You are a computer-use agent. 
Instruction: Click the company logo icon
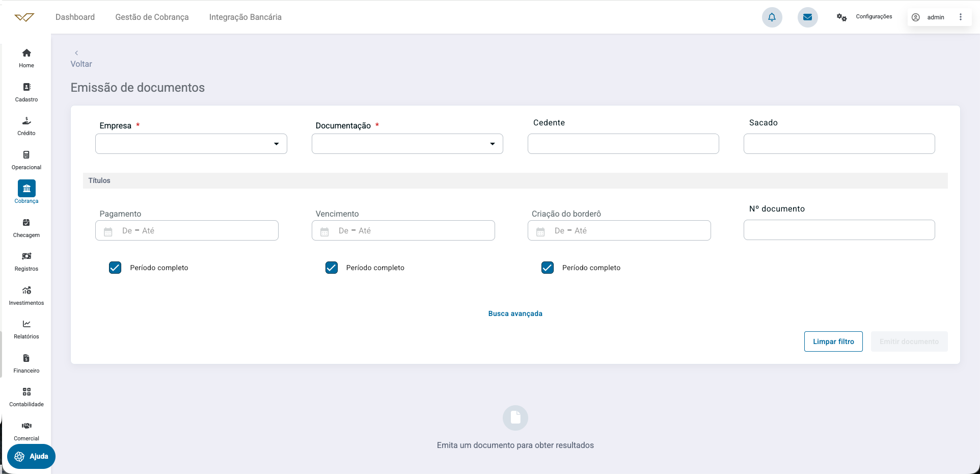24,17
